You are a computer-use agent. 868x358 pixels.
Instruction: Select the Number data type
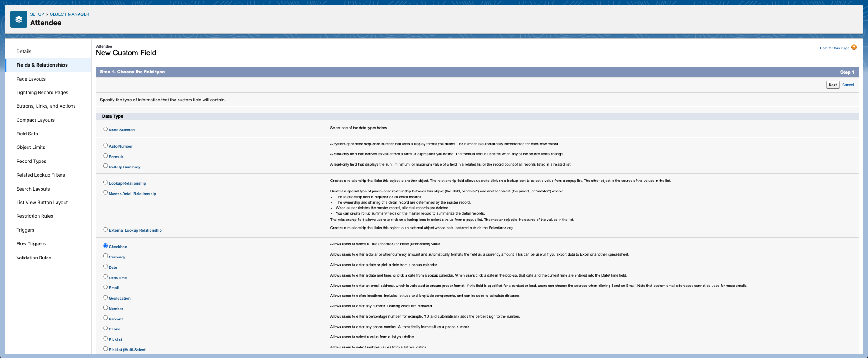(105, 308)
